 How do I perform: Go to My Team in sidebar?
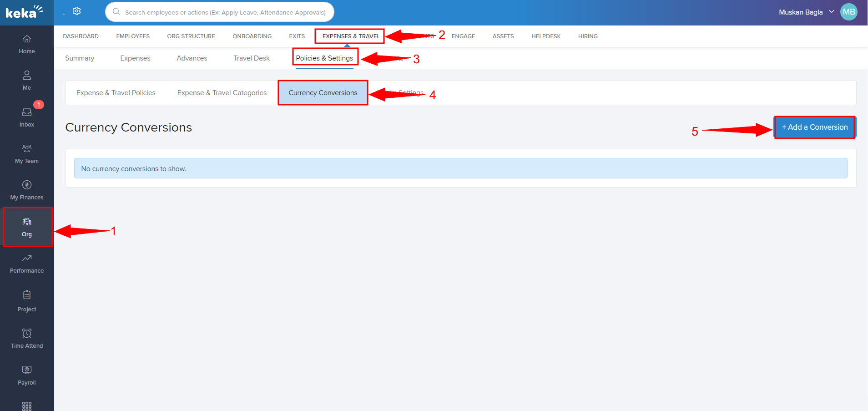click(27, 149)
